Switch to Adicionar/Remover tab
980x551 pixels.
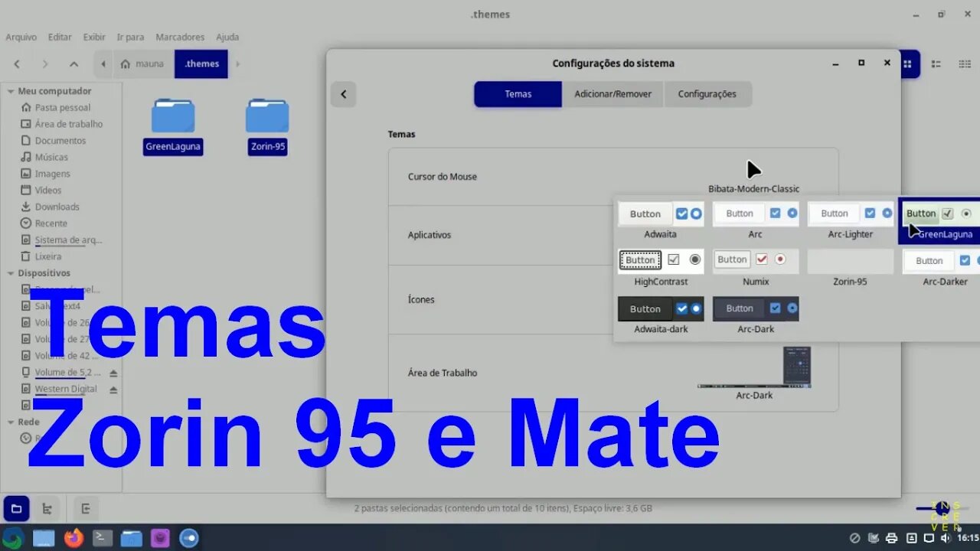coord(612,94)
